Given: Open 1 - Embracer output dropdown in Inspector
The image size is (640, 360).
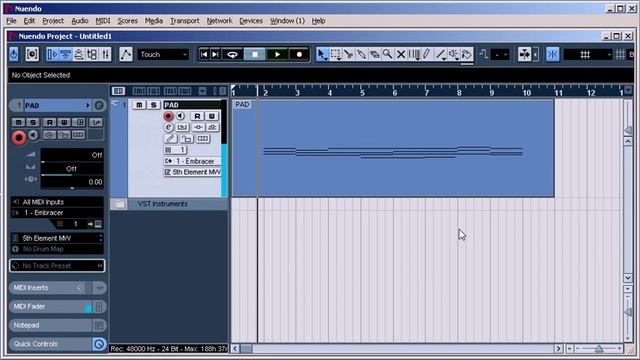Looking at the screenshot, I should tap(57, 213).
